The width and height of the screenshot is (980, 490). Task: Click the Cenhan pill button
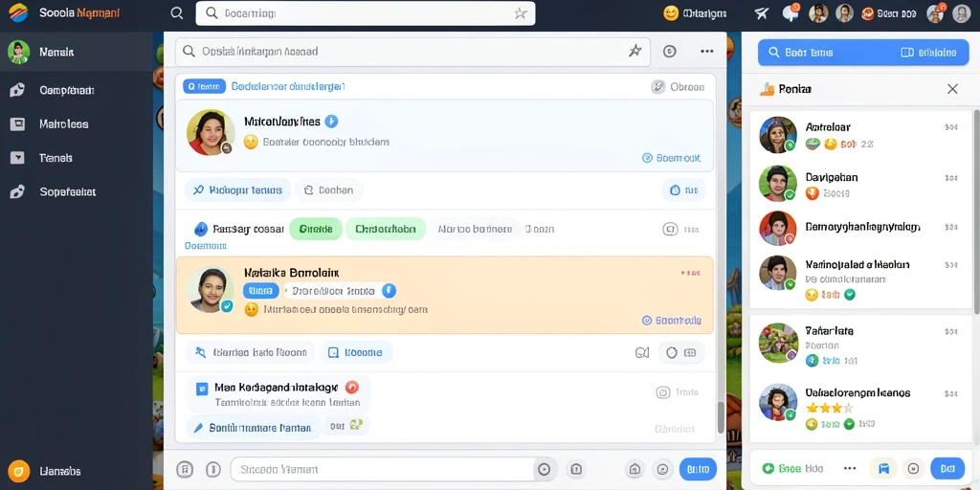(329, 190)
